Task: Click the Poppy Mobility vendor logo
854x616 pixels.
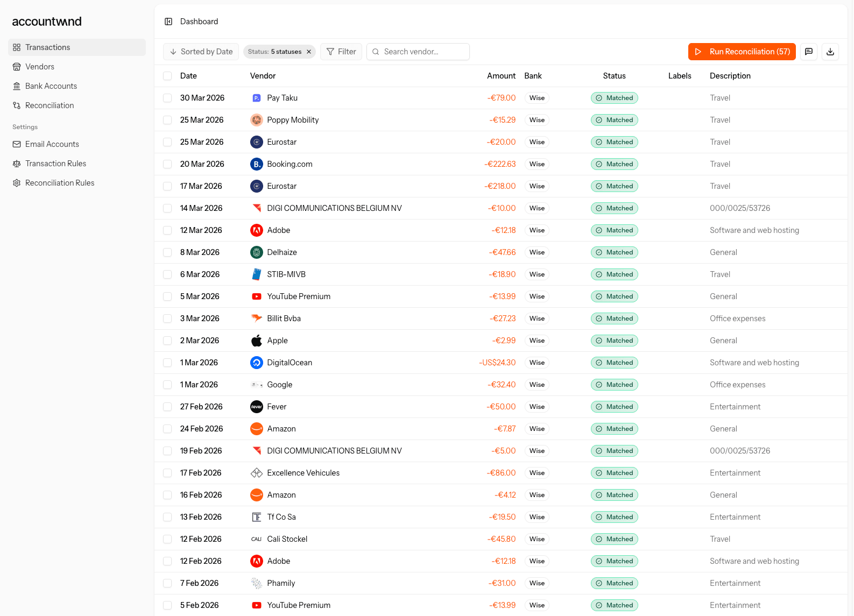Action: (x=257, y=120)
